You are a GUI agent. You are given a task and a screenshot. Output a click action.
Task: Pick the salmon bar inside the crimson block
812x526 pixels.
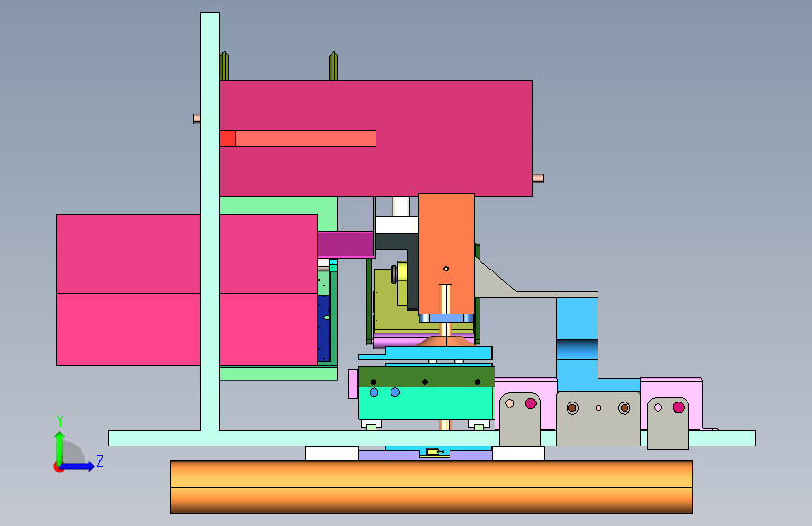[305, 139]
